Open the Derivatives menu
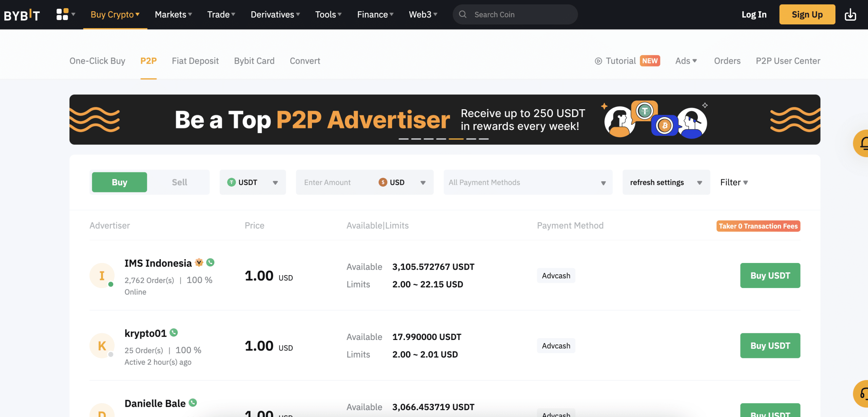This screenshot has height=417, width=868. [275, 15]
